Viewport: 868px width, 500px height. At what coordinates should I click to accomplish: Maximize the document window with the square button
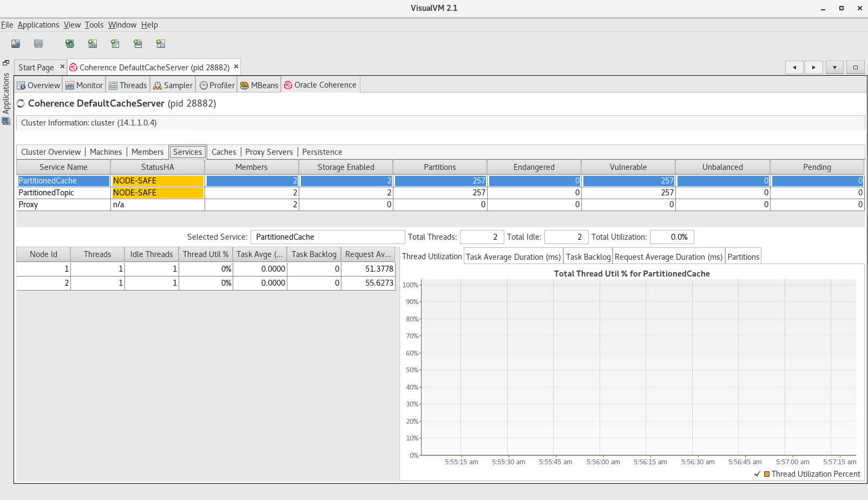855,67
